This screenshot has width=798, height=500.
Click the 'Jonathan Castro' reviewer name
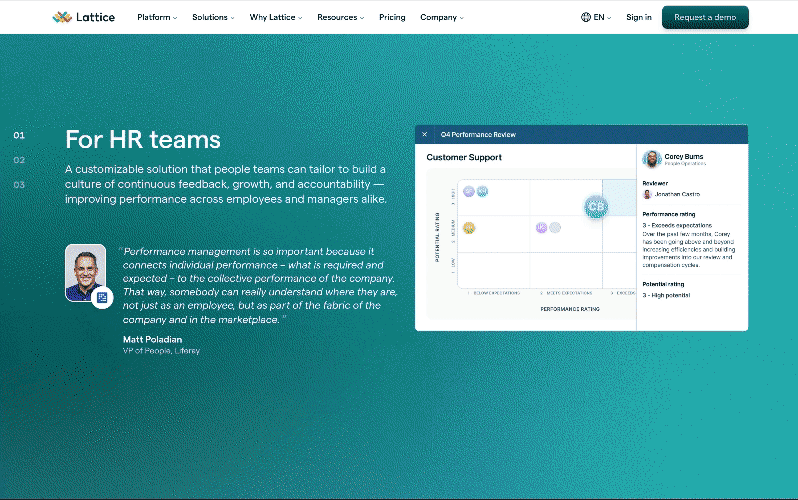pyautogui.click(x=677, y=194)
